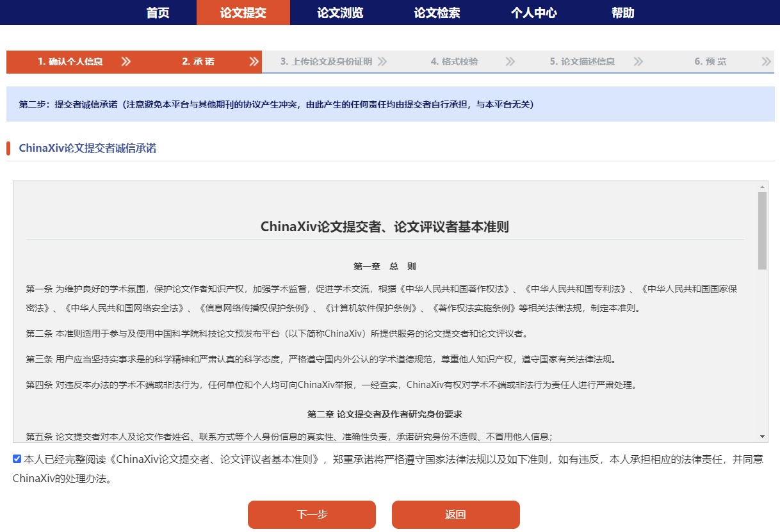Open the 首页 navigation menu item
This screenshot has height=532, width=780.
pyautogui.click(x=158, y=13)
